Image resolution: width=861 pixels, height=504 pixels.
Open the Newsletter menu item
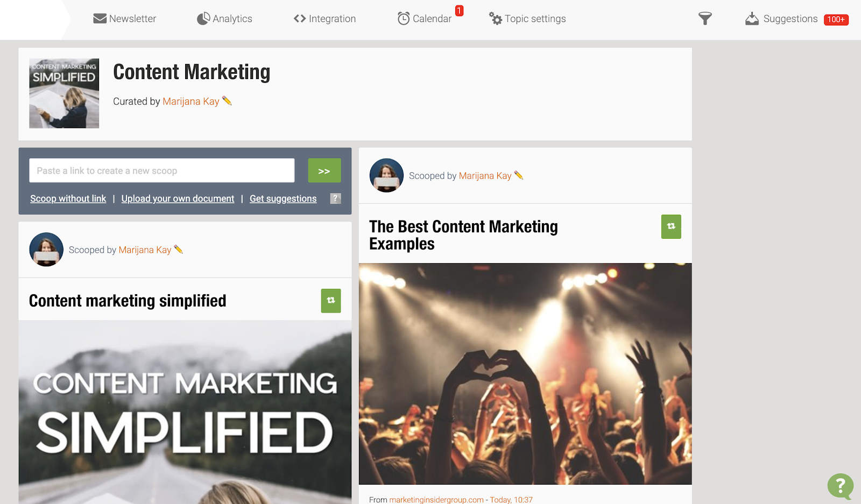click(124, 19)
